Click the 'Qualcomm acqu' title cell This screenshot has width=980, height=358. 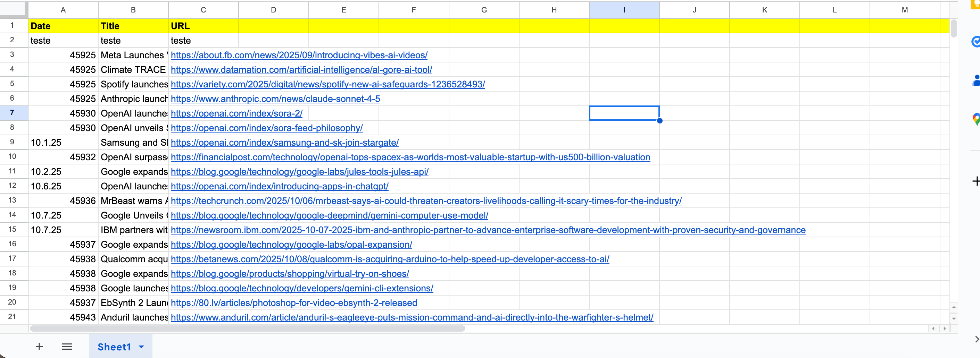click(133, 259)
